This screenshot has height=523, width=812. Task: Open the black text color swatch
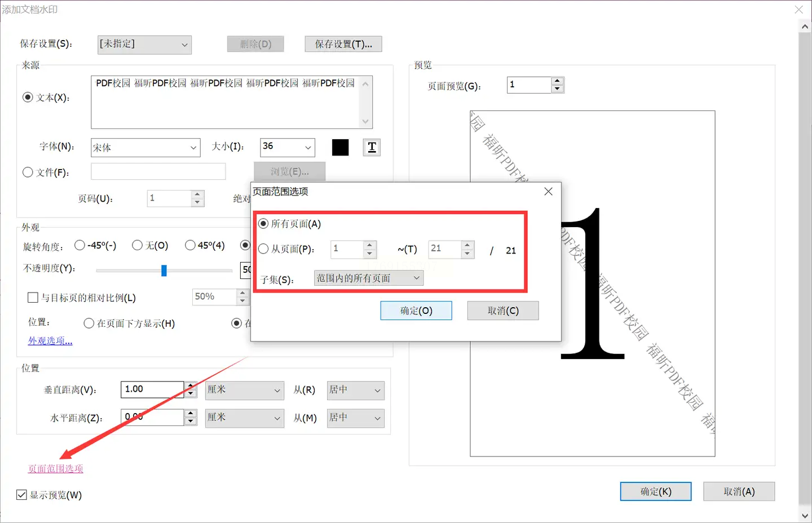click(340, 147)
